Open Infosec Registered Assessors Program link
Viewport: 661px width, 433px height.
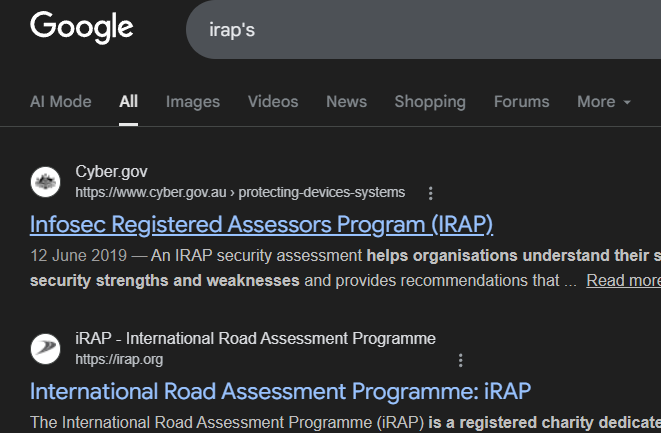click(261, 223)
